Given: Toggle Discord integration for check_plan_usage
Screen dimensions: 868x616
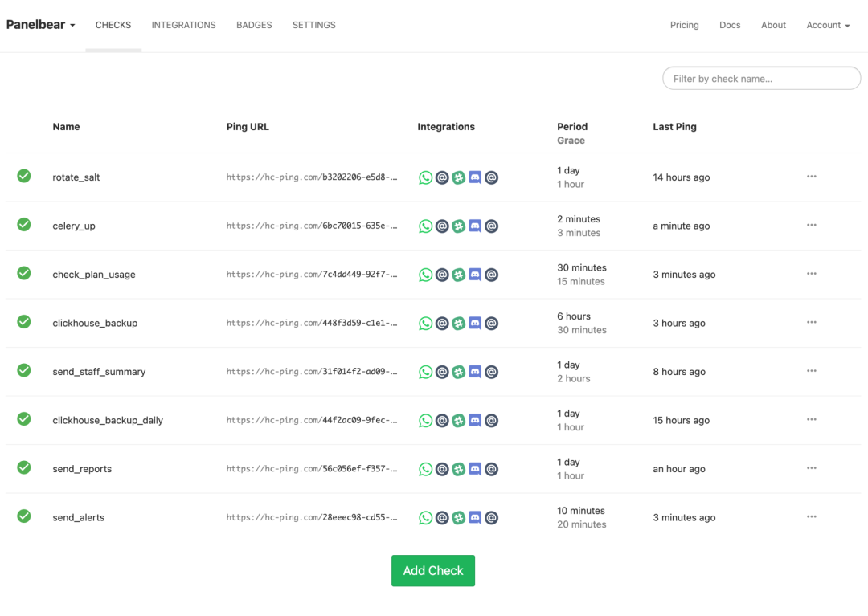Looking at the screenshot, I should (475, 275).
